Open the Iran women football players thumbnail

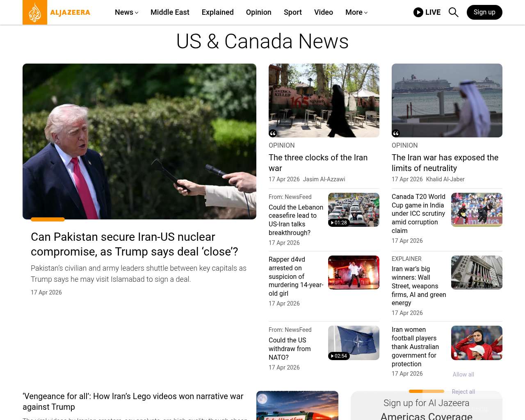tap(477, 343)
